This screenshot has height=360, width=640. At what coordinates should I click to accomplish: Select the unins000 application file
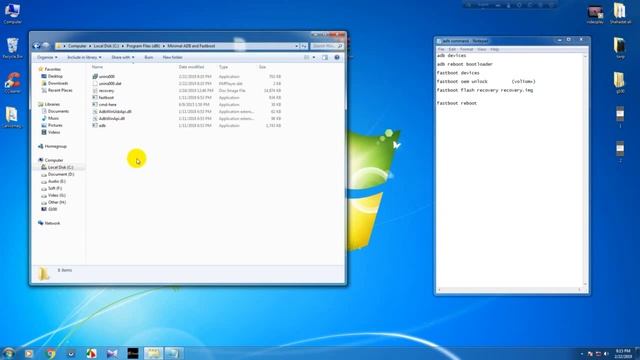click(x=104, y=77)
